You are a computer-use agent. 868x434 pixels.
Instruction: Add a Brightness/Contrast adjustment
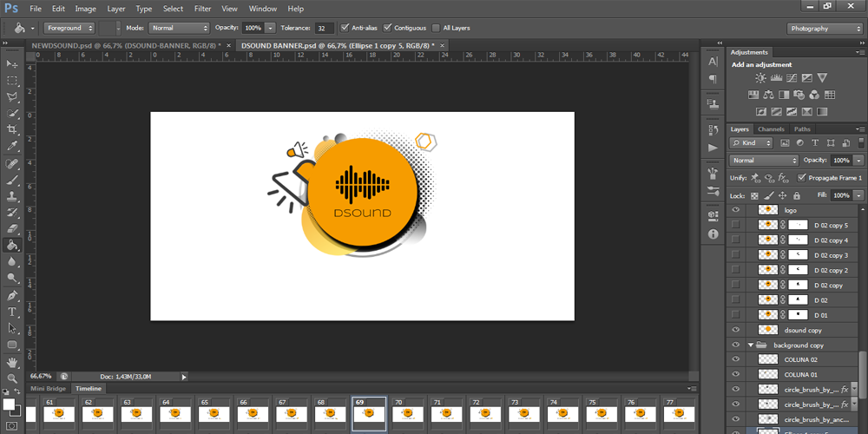(761, 78)
